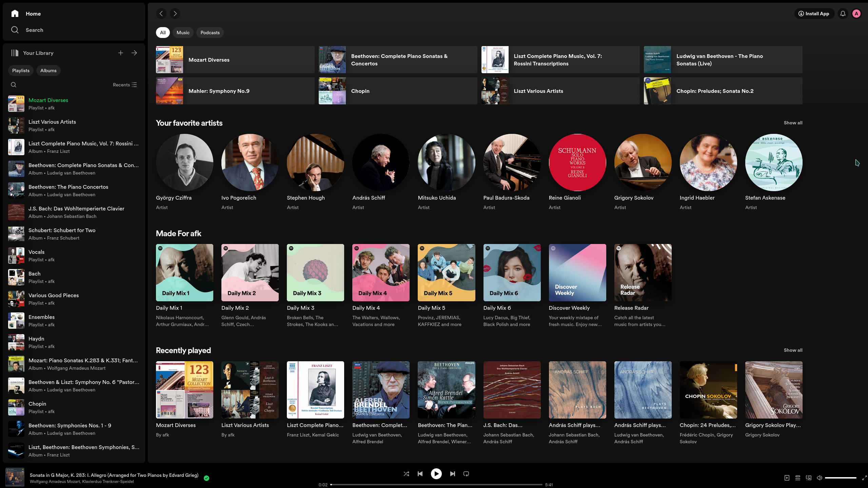The image size is (868, 488).
Task: Click now playing album art thumbnail
Action: click(x=15, y=477)
